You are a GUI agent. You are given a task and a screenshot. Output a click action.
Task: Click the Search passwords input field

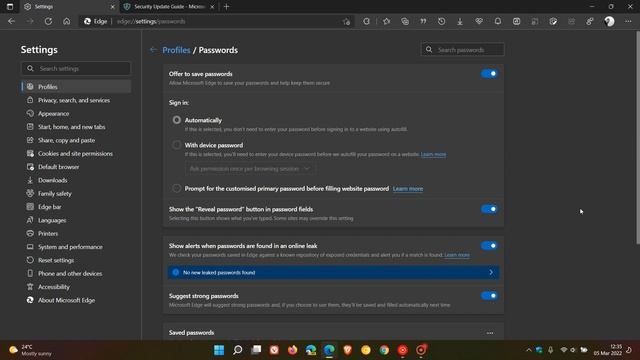pos(462,49)
